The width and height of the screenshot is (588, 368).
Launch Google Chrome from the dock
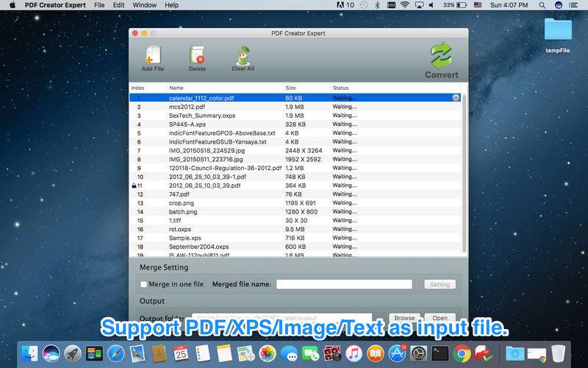[462, 353]
